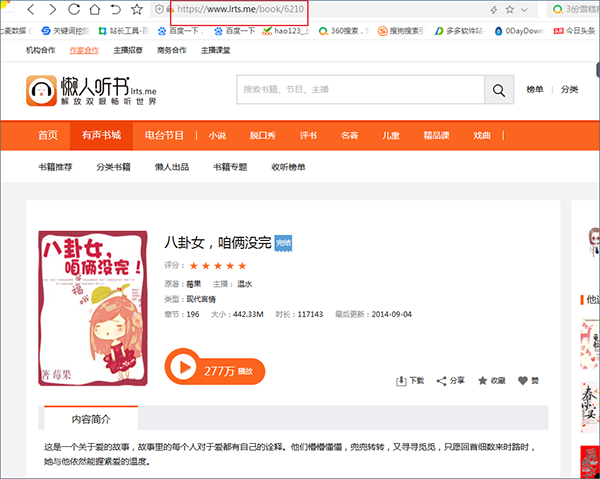Viewport: 600px width, 479px height.
Task: Open the 0DayDown bookmark
Action: point(519,31)
